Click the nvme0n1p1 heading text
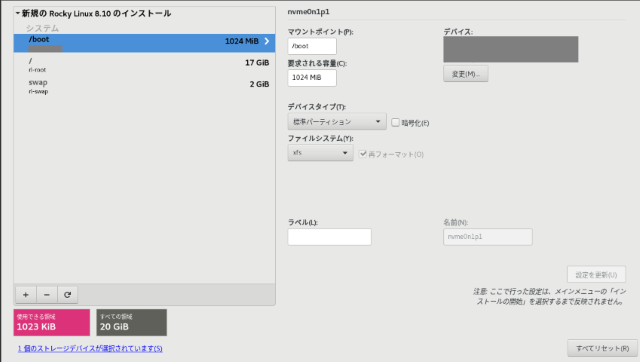640x362 pixels. point(309,12)
